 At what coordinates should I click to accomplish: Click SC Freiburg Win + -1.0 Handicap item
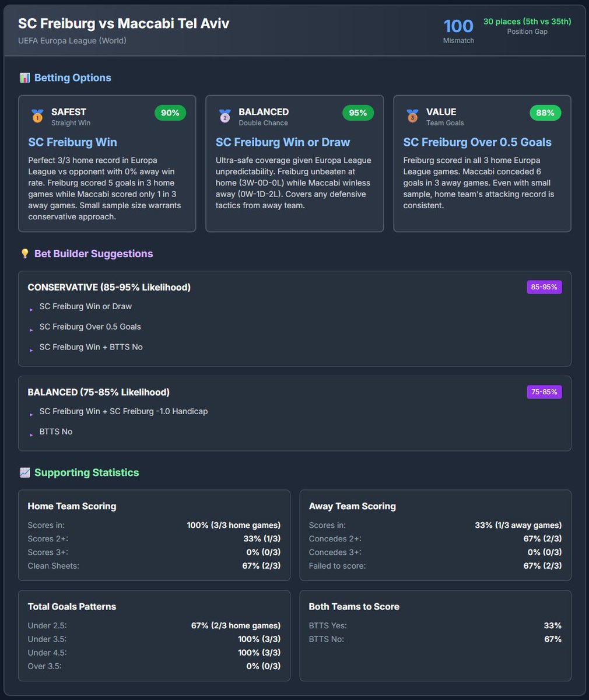pyautogui.click(x=124, y=411)
